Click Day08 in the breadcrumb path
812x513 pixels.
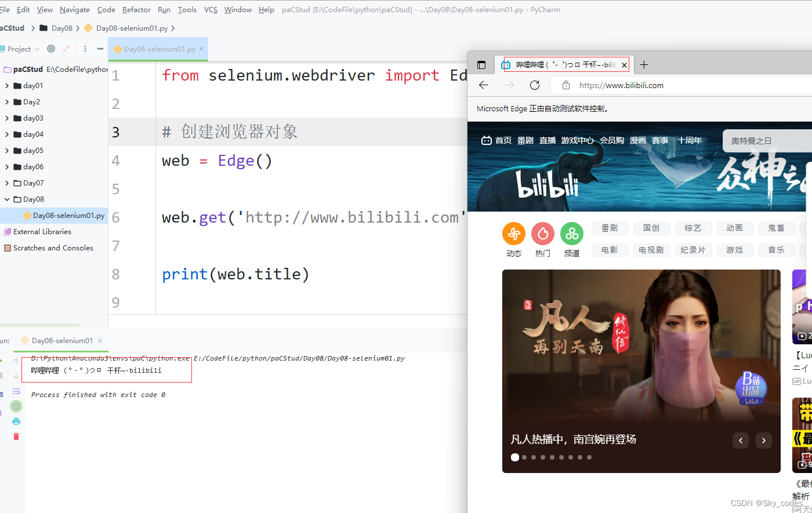click(x=62, y=28)
